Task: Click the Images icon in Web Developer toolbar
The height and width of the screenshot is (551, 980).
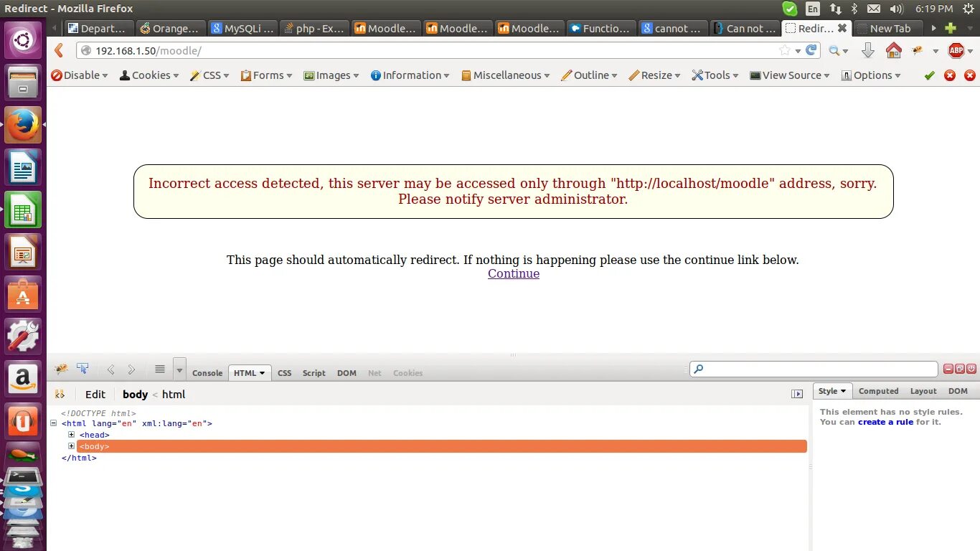Action: pos(310,75)
